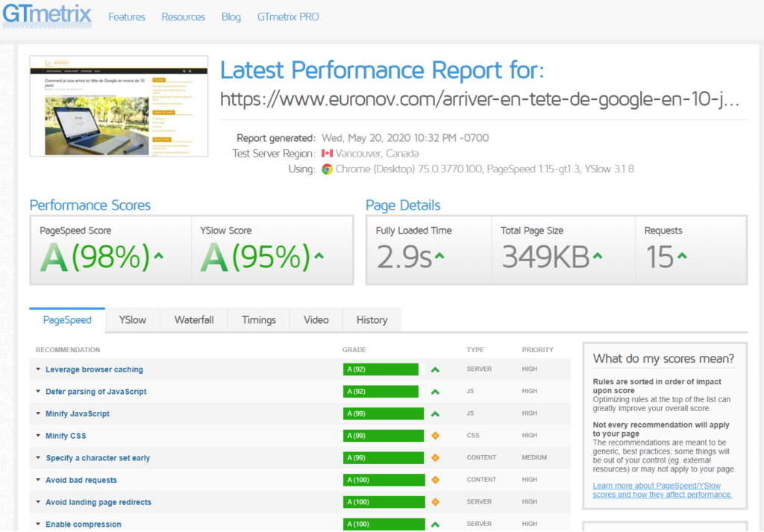Switch to the Waterfall tab
The width and height of the screenshot is (764, 532).
tap(194, 320)
